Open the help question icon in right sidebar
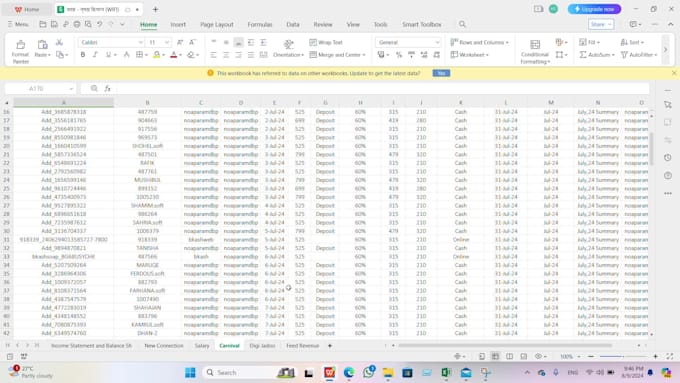The image size is (680, 383). coord(668,175)
